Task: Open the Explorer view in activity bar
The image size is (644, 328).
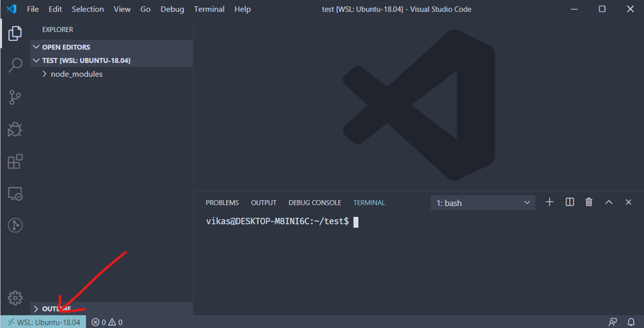Action: (15, 34)
